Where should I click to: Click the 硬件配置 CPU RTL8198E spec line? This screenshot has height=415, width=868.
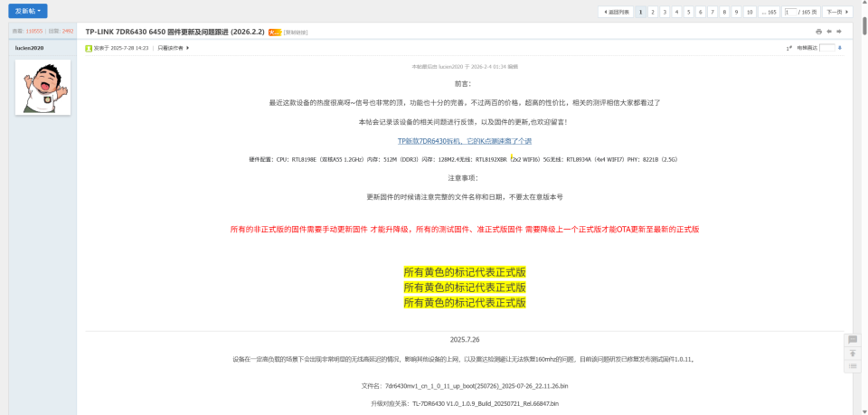[x=464, y=159]
